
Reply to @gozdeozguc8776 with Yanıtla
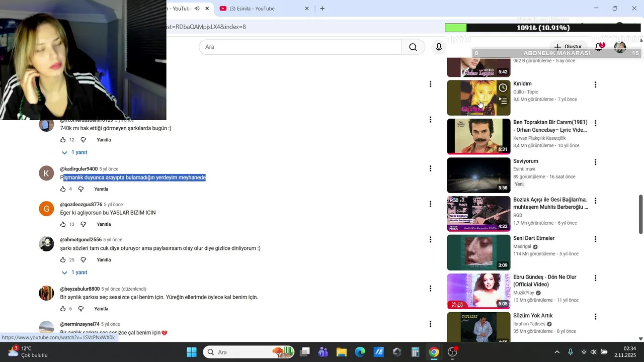[104, 224]
